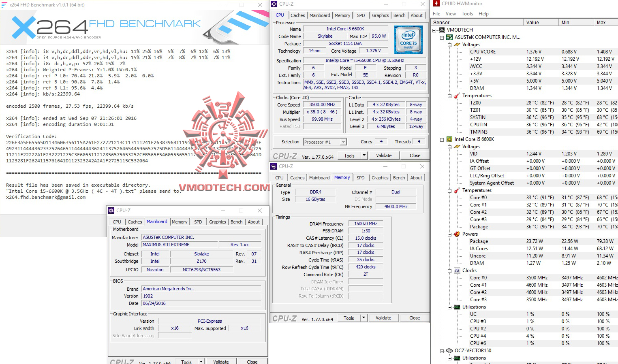Collapse the Temperatures group under Intel Core i5 6600K
Image resolution: width=618 pixels, height=364 pixels.
449,190
